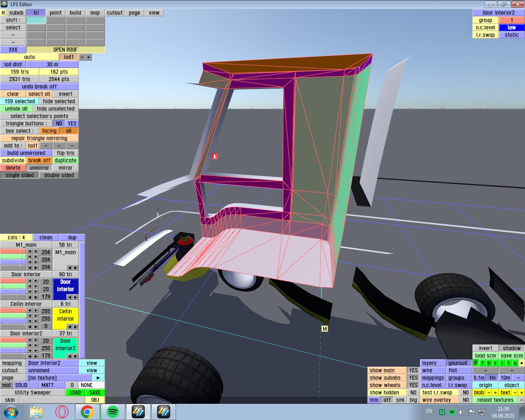The image size is (525, 420).
Task: Toggle show wheels YES setting
Action: click(x=413, y=385)
